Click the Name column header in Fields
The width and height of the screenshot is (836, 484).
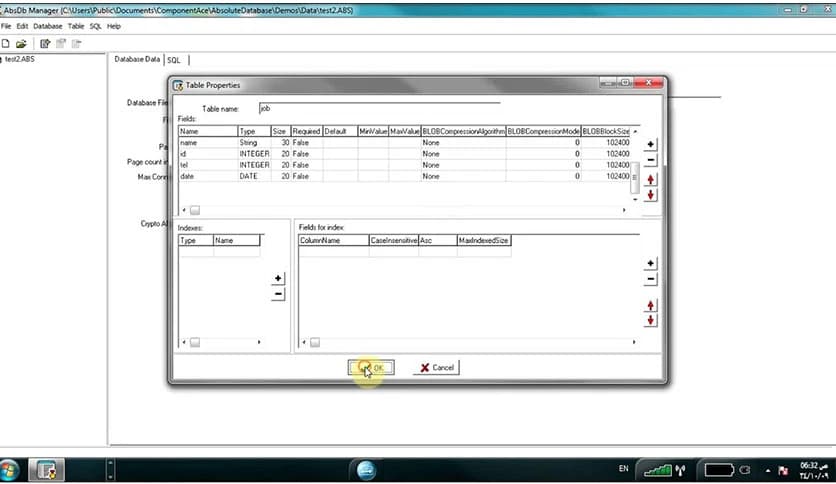(208, 131)
